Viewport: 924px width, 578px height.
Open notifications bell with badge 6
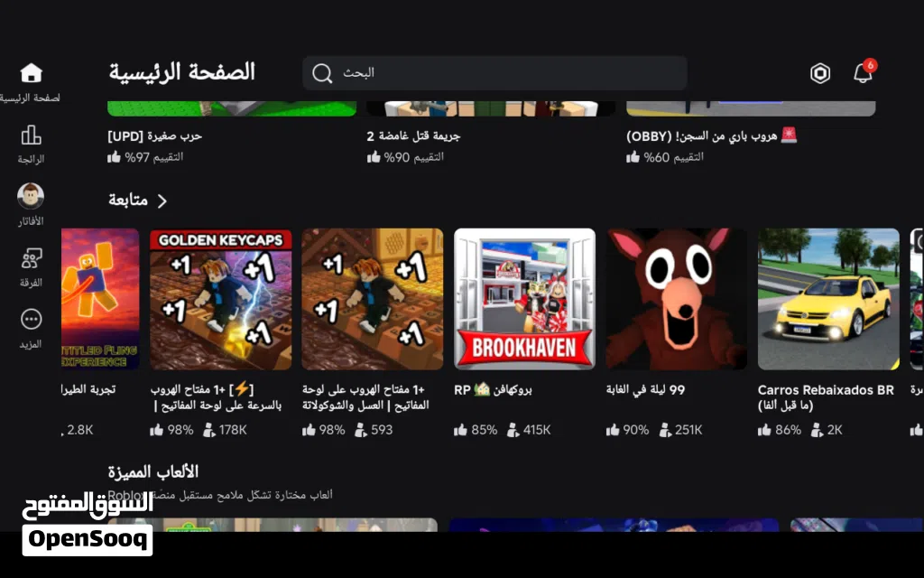[864, 72]
